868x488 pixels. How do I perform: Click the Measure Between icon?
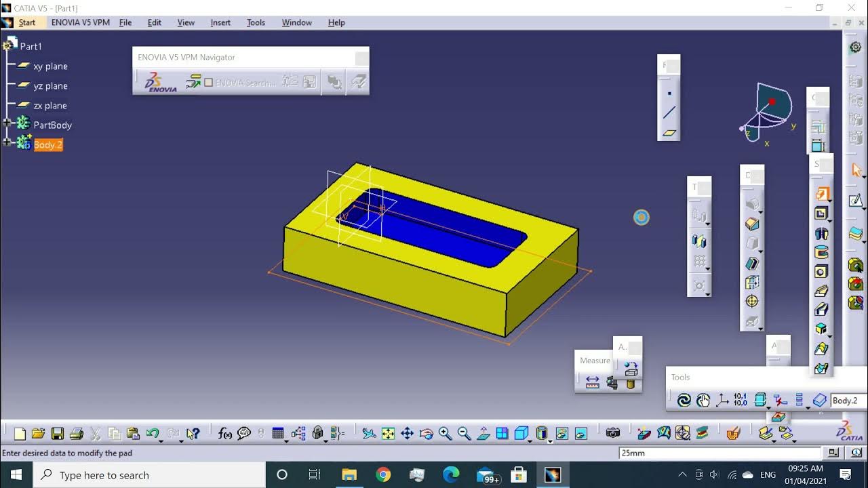tap(593, 383)
